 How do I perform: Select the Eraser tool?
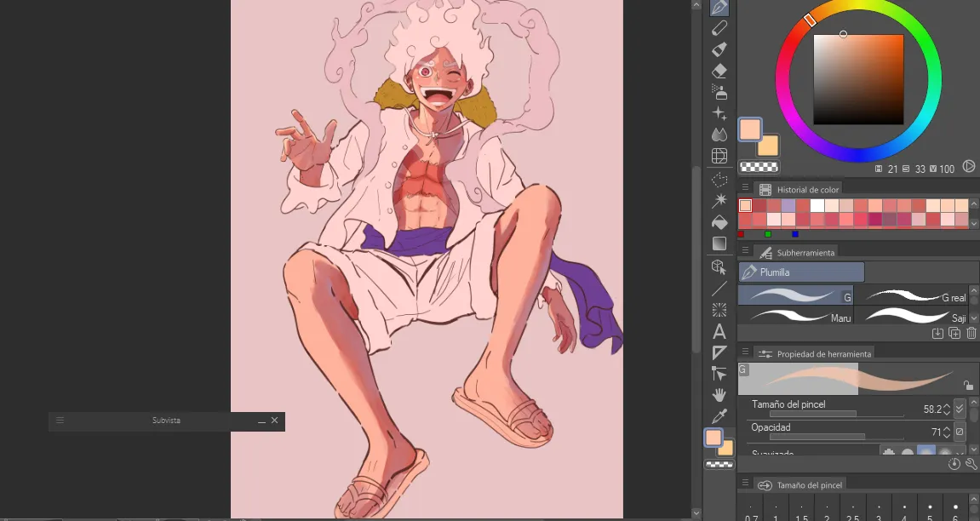pyautogui.click(x=719, y=71)
